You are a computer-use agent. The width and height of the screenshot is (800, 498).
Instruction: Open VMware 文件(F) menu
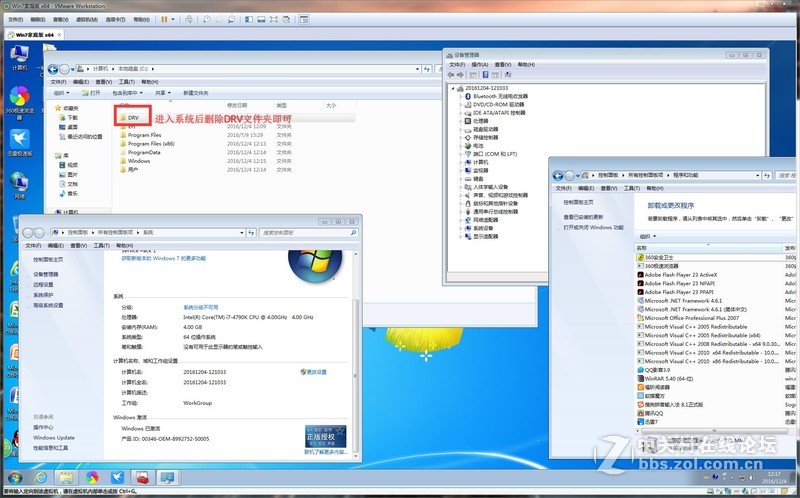coord(15,19)
